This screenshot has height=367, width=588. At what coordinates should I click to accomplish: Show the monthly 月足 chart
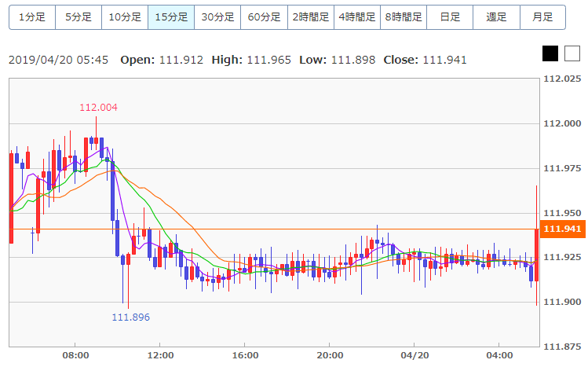point(542,17)
